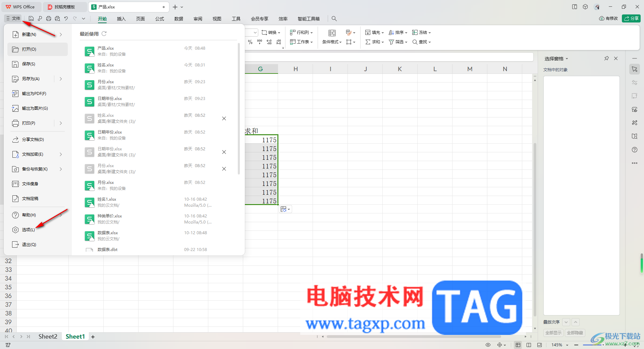Choose 输出为图片(G) in file menu
Screen dimensions: 644x349
pos(37,108)
